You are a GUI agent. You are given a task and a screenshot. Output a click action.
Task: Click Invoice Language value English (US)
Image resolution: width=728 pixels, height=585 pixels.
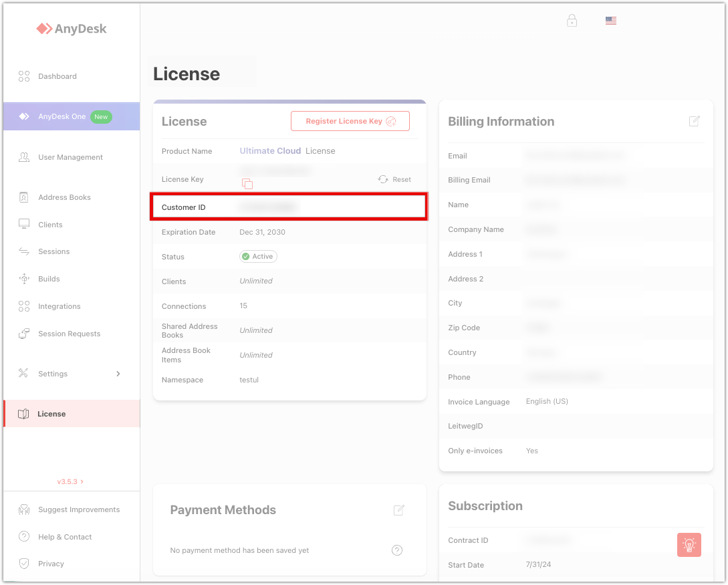547,401
